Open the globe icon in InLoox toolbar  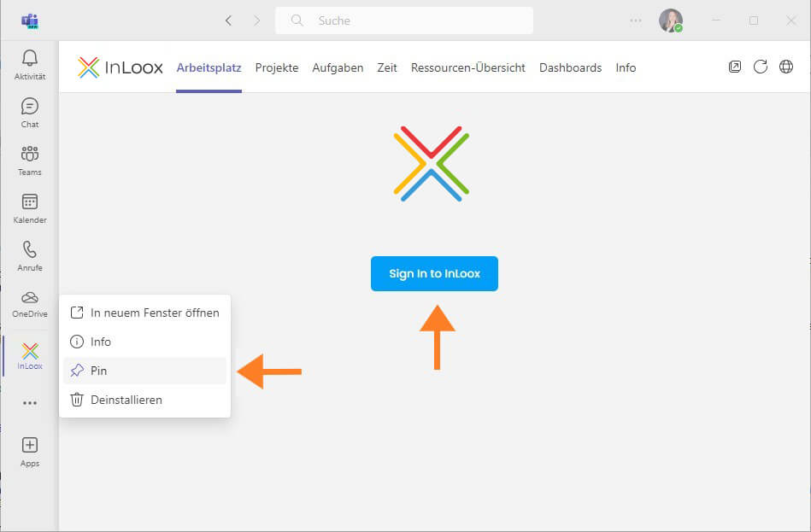pyautogui.click(x=786, y=67)
